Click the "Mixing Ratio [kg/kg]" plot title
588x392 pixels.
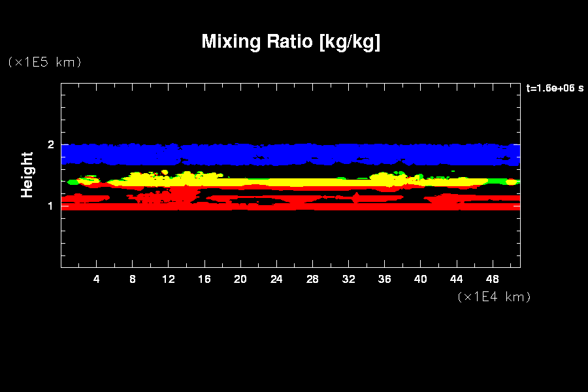[x=291, y=42]
